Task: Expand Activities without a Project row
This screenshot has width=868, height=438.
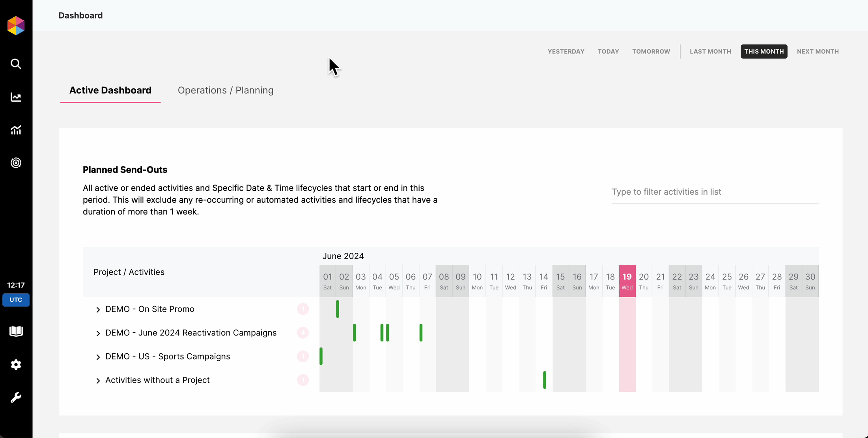Action: [x=98, y=381]
